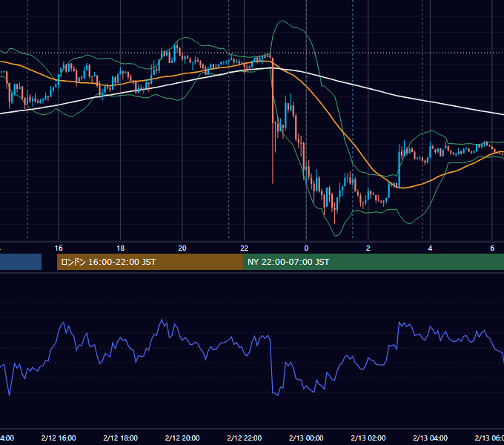Click the 16 hour label on price chart axis
The image size is (504, 445).
point(59,248)
